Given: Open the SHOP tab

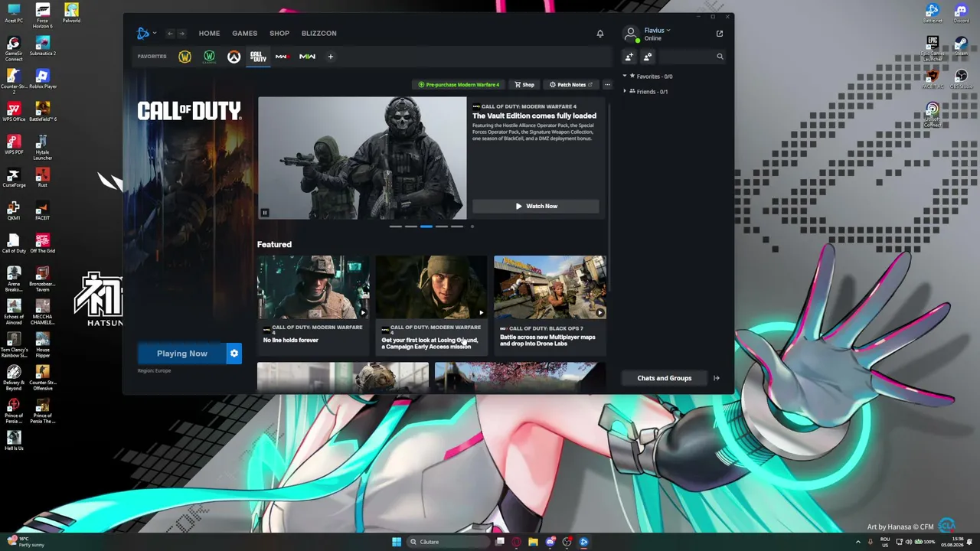Looking at the screenshot, I should pyautogui.click(x=279, y=34).
